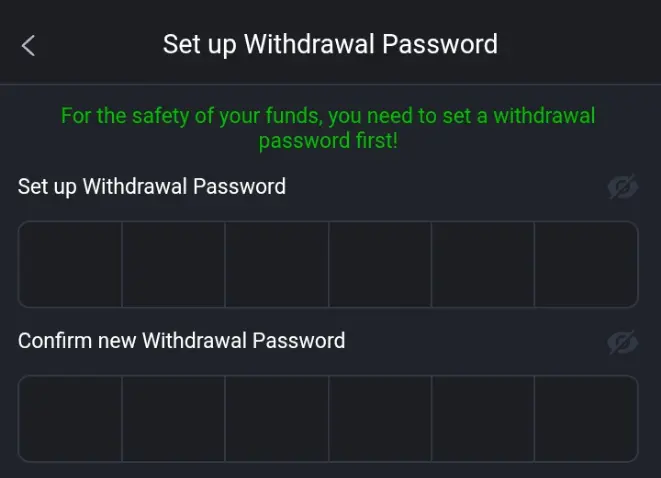Select fifth digit box of Set up password

tap(483, 264)
